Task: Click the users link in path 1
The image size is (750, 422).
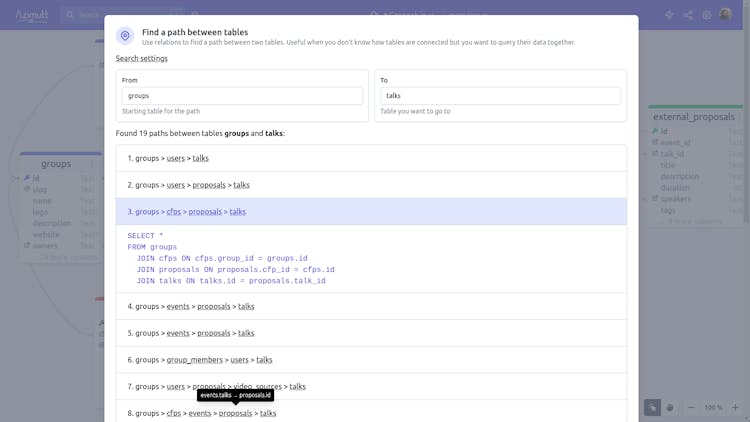Action: 176,158
